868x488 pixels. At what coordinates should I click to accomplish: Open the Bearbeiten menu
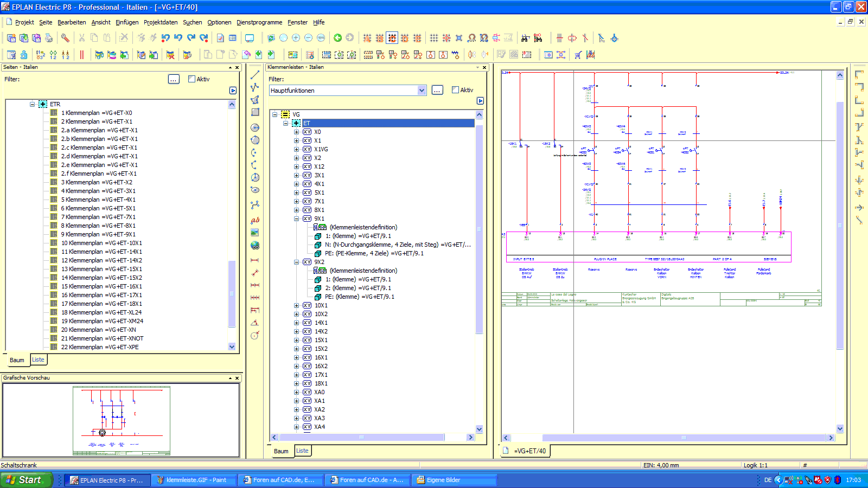tap(72, 22)
